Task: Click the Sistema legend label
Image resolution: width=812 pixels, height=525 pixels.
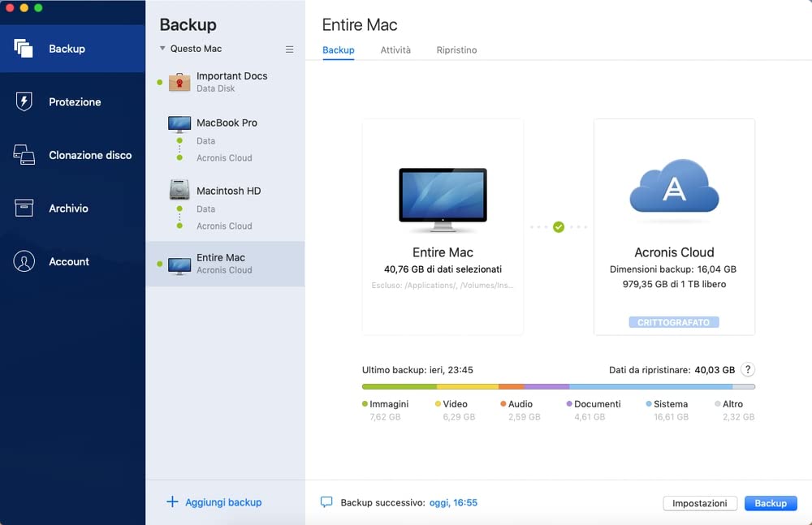Action: click(x=671, y=404)
